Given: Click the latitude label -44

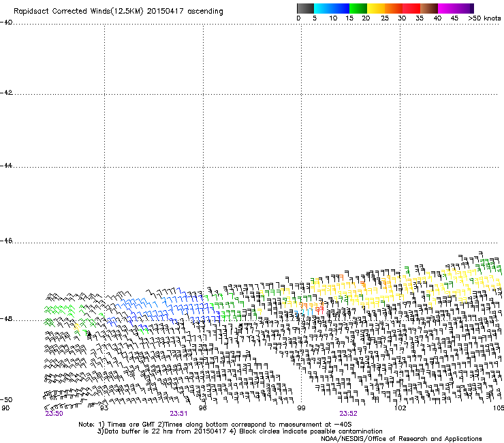Looking at the screenshot, I should [x=6, y=166].
